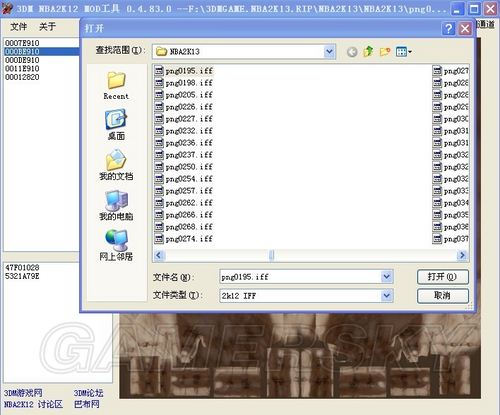Click the greyed Back navigation arrow icon
Viewport: 500px width, 415px height.
pyautogui.click(x=352, y=52)
